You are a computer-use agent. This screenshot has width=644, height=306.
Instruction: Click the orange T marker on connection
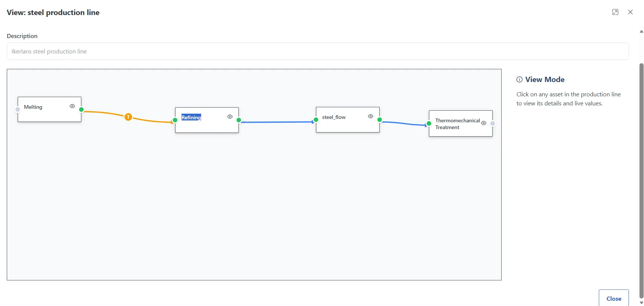[x=128, y=117]
